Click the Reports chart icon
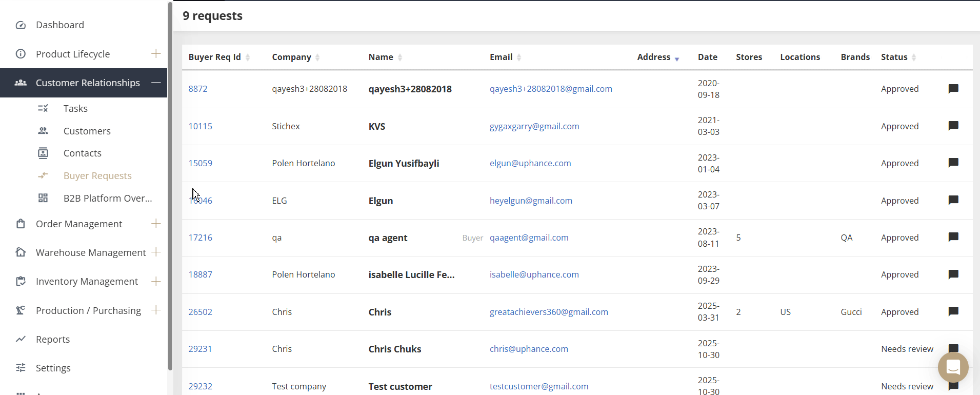 (x=21, y=339)
